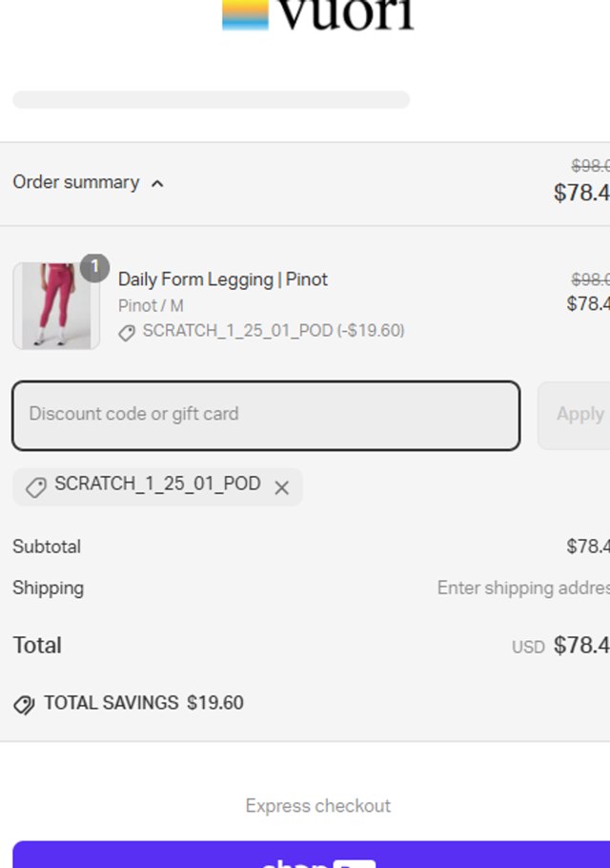
Task: Click the loading progress bar below the logo
Action: 211,100
